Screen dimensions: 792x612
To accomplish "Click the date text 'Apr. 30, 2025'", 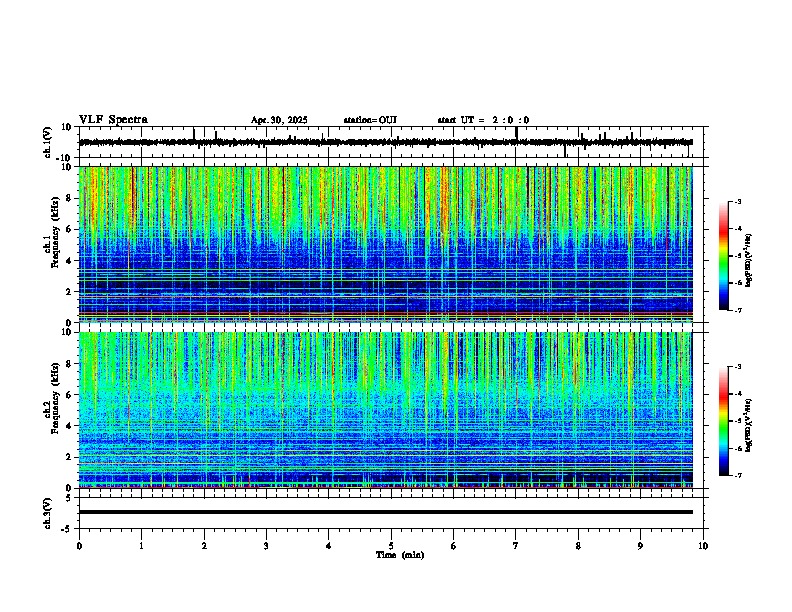I will (279, 120).
